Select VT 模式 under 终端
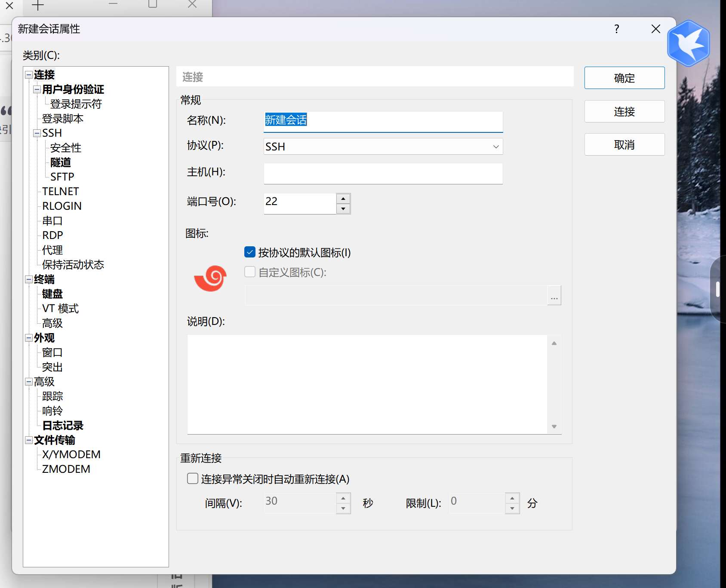 [60, 308]
